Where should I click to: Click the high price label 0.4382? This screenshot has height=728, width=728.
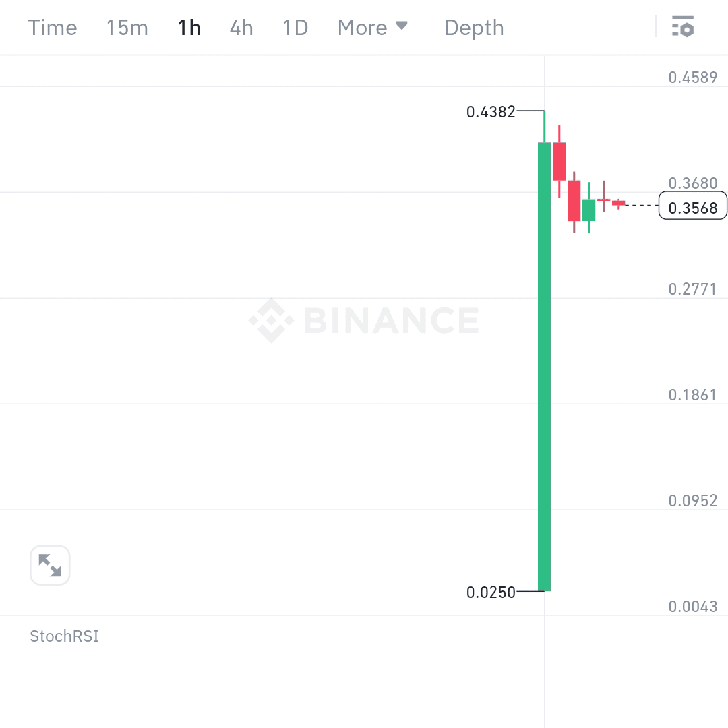[x=491, y=112]
